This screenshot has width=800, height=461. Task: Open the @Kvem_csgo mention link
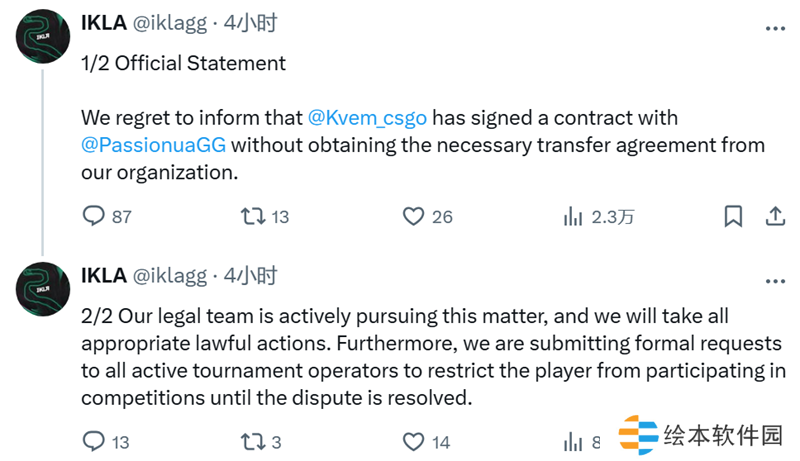tap(367, 117)
